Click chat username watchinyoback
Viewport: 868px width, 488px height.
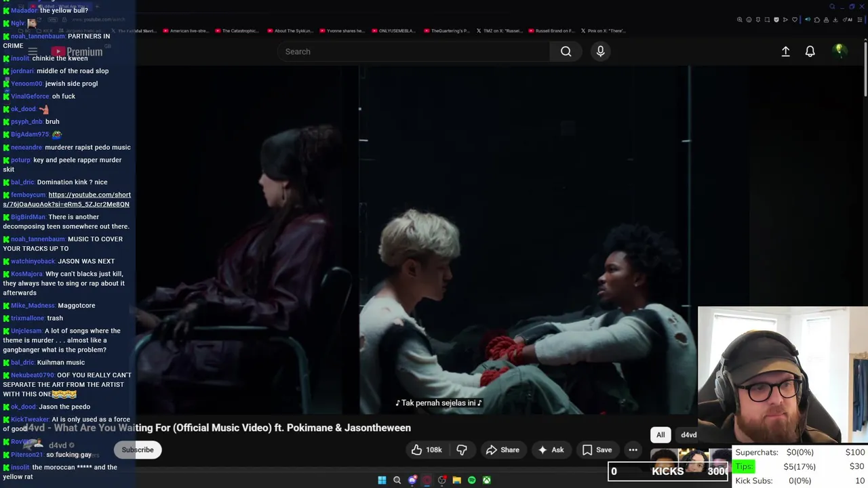[x=33, y=261]
